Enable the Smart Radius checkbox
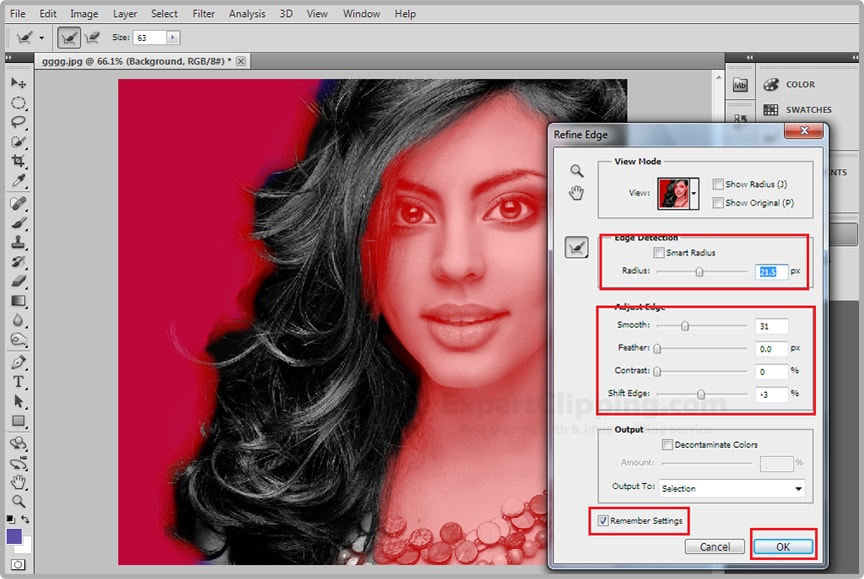The image size is (864, 579). click(x=659, y=253)
